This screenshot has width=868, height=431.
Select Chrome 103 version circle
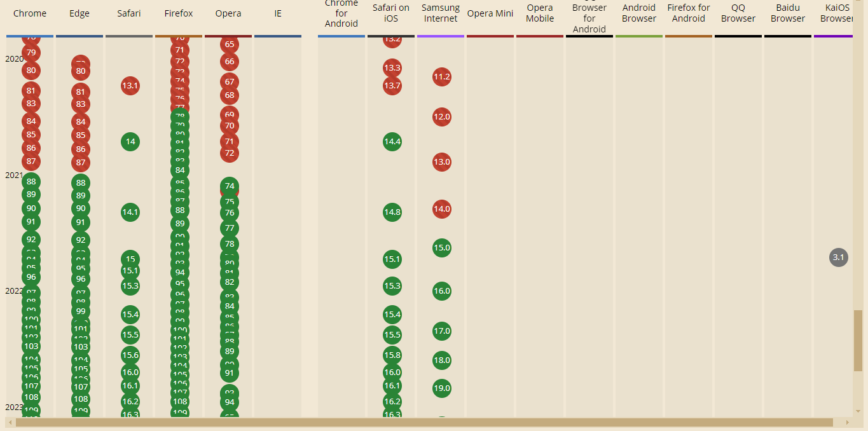(31, 346)
